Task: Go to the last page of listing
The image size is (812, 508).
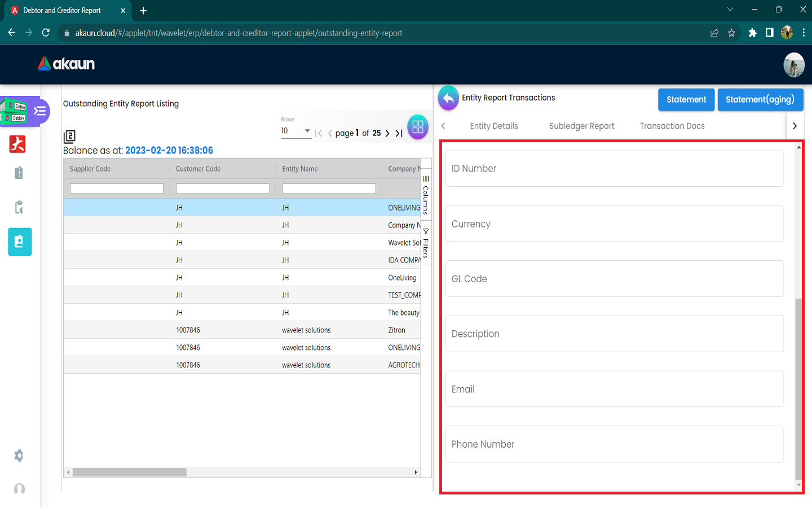Action: (399, 133)
